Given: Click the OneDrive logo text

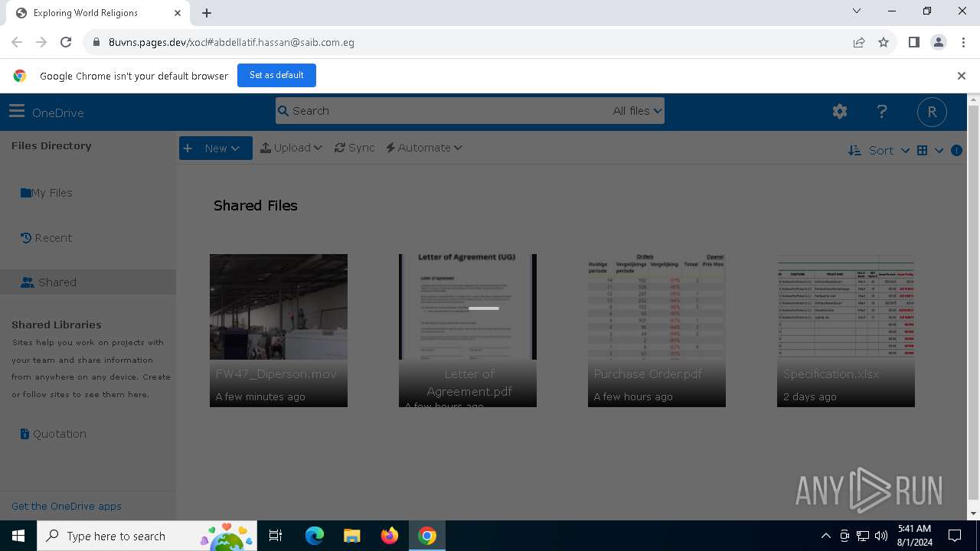Looking at the screenshot, I should tap(58, 112).
